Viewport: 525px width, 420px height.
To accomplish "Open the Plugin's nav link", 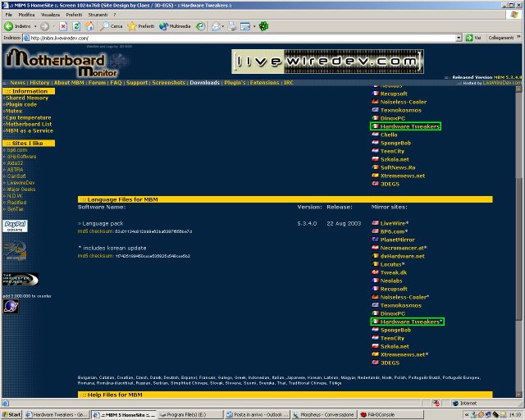I will point(235,83).
